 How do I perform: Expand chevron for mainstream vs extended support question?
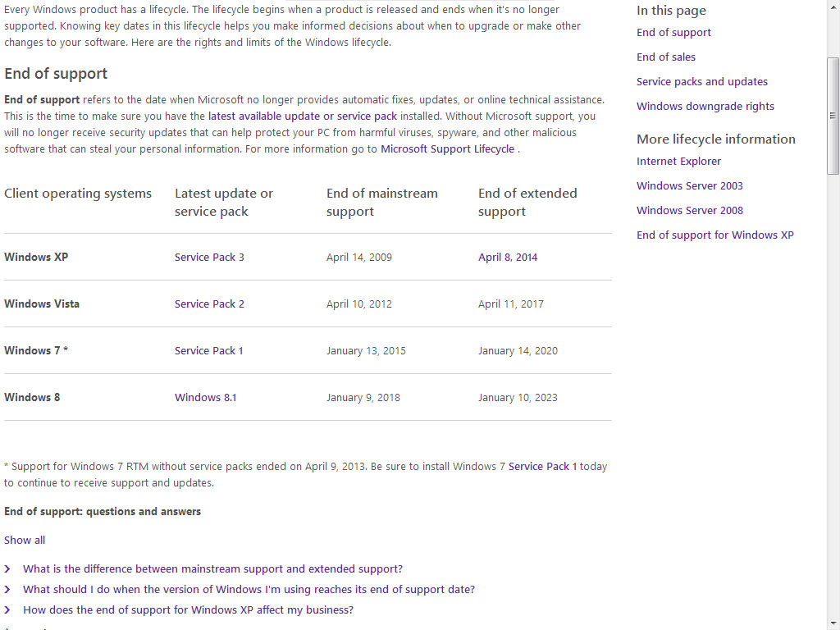pyautogui.click(x=7, y=569)
